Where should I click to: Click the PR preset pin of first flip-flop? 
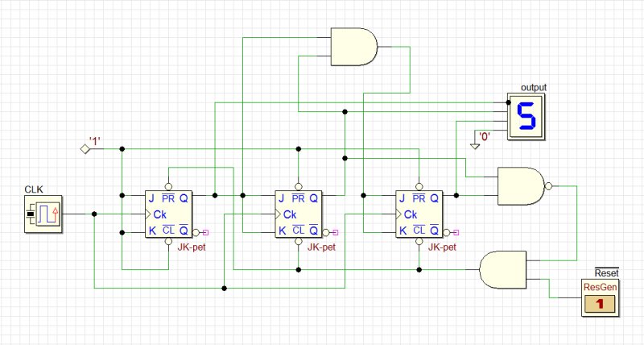pos(168,187)
